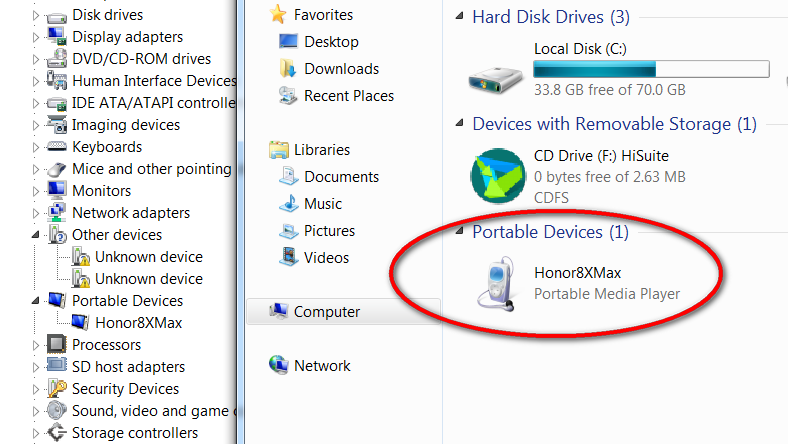Open the Pictures library
The width and height of the screenshot is (788, 444).
(329, 231)
